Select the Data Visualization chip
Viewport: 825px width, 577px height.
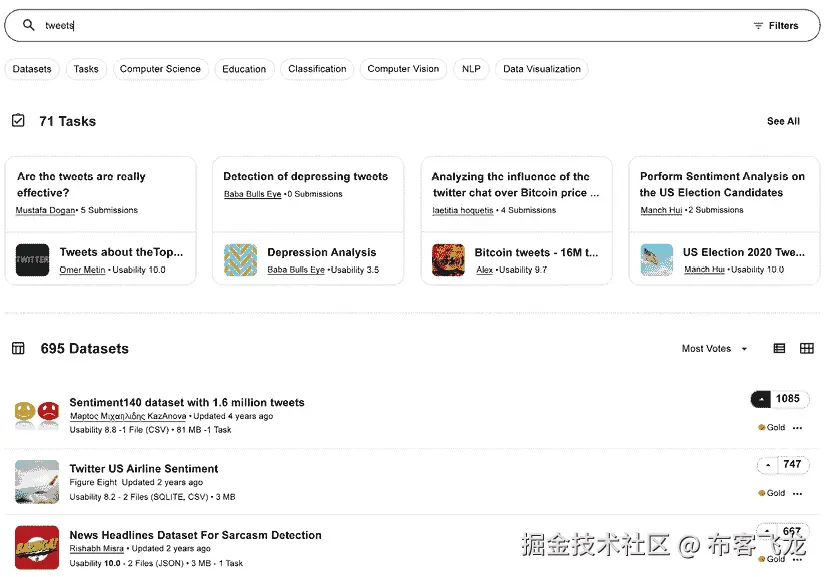[541, 69]
